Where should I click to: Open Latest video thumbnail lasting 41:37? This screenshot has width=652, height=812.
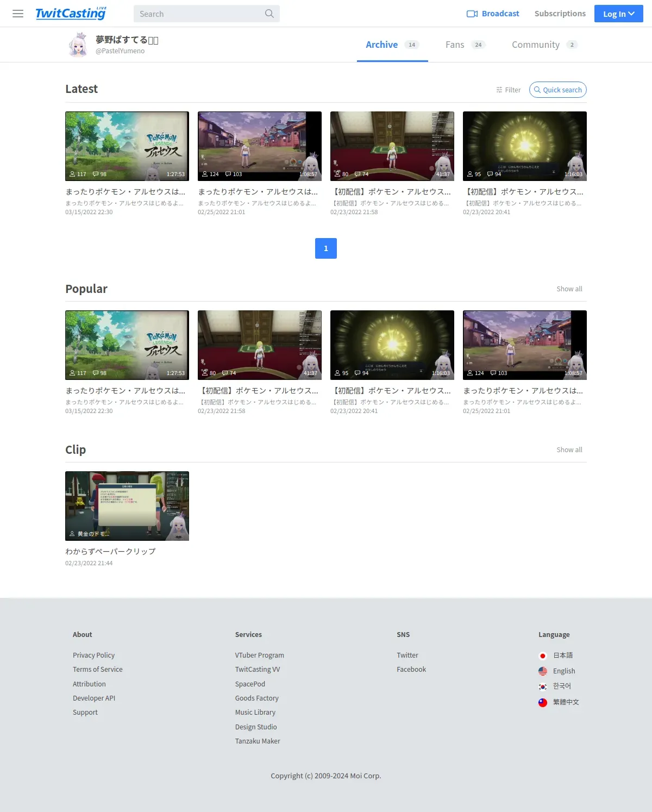[392, 146]
